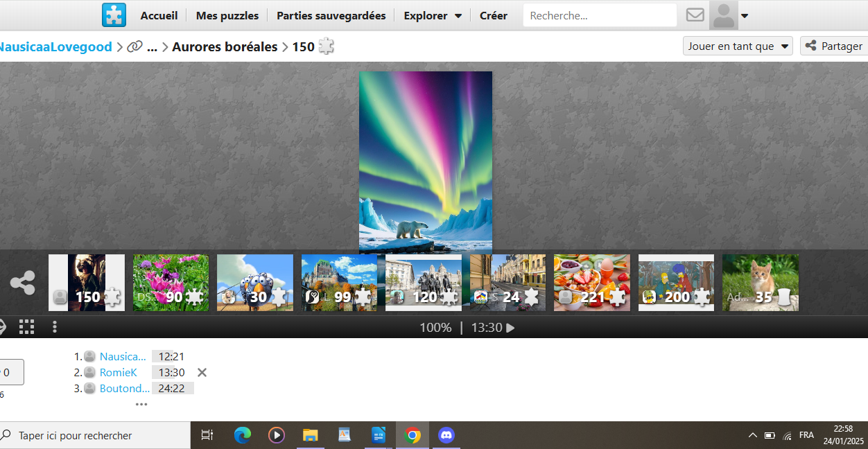Click the user avatar in header

tap(724, 15)
